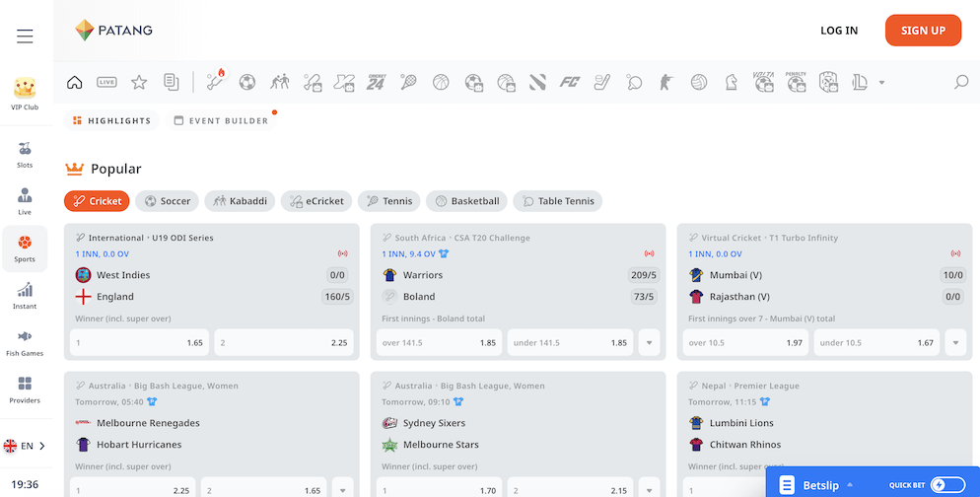The width and height of the screenshot is (980, 497).
Task: Select the Table Tennis filter tab
Action: click(x=557, y=201)
